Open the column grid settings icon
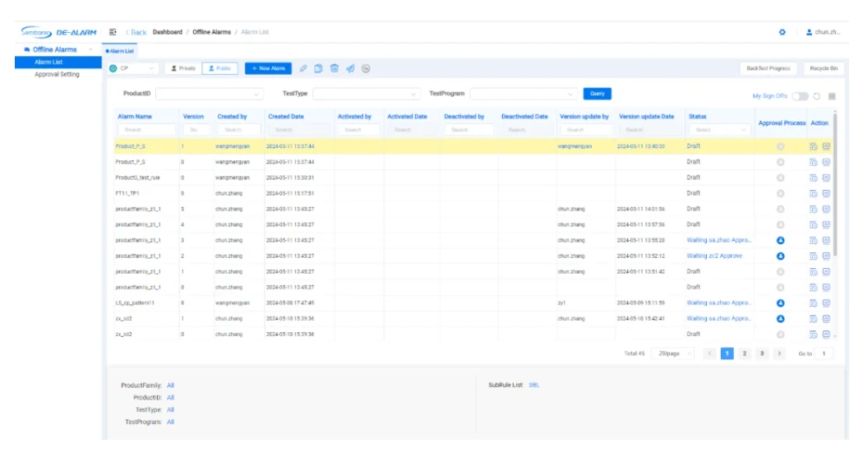Image resolution: width=868 pixels, height=471 pixels. click(x=832, y=96)
